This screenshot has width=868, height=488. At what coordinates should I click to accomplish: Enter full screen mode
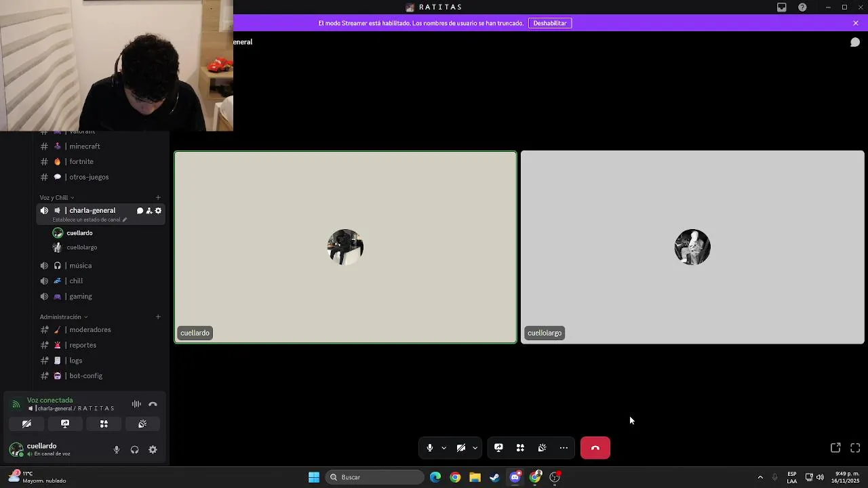(855, 448)
